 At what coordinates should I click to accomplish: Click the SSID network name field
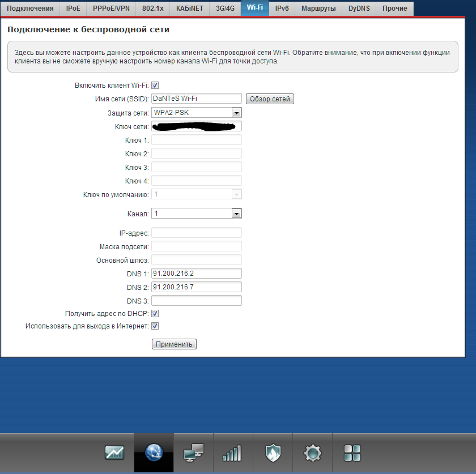click(197, 99)
